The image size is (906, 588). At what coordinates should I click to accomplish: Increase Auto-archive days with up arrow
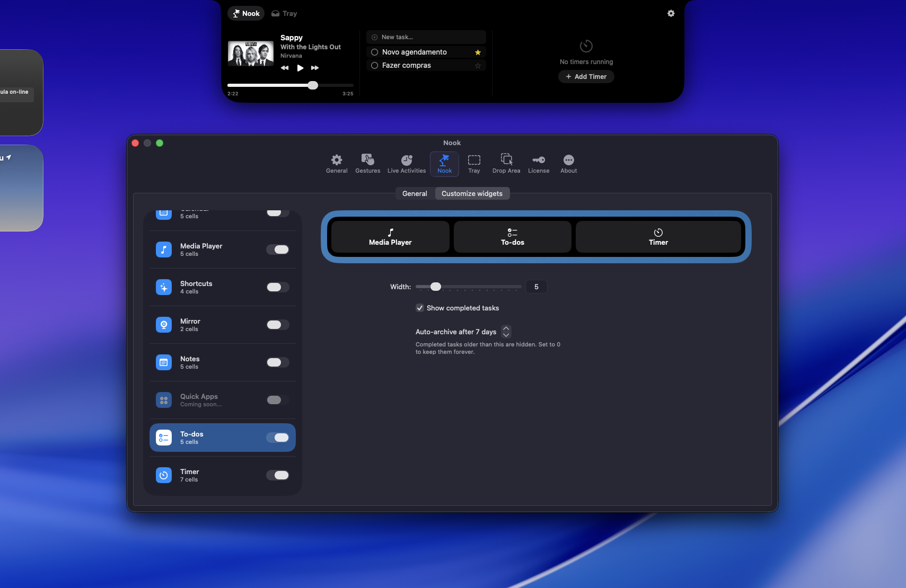tap(506, 328)
